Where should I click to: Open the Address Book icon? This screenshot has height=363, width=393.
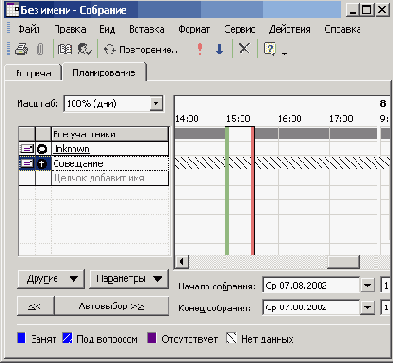point(65,49)
